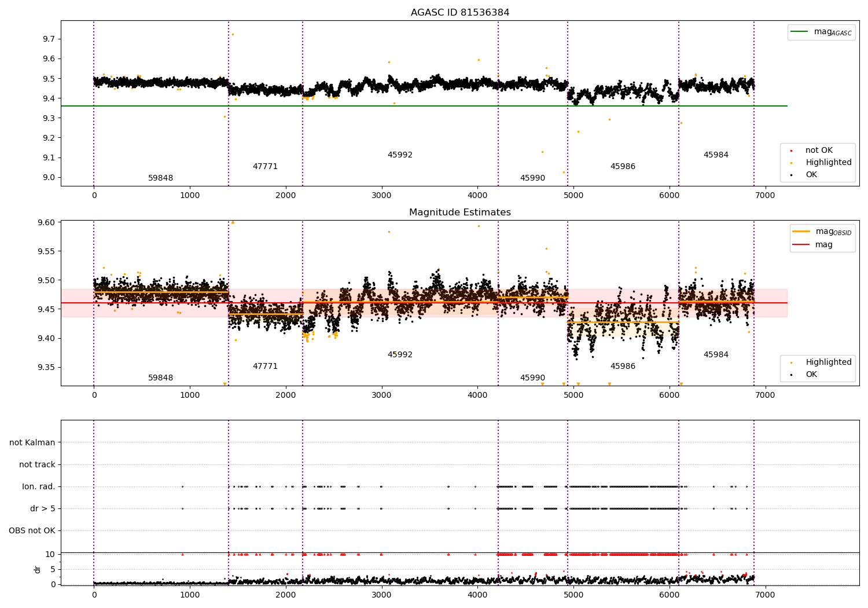Click the 9.6 y-axis tick in the AGASC ID plot
This screenshot has width=868, height=608.
click(49, 59)
